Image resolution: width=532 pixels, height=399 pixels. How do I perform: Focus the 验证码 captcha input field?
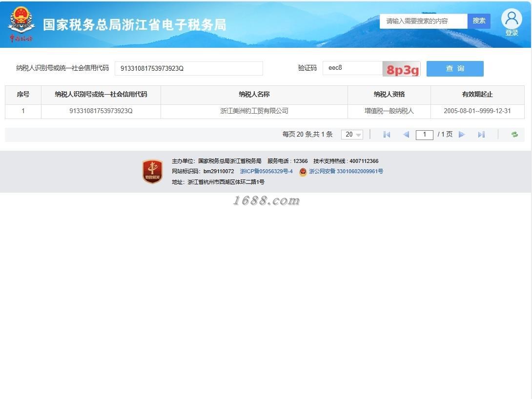[352, 68]
